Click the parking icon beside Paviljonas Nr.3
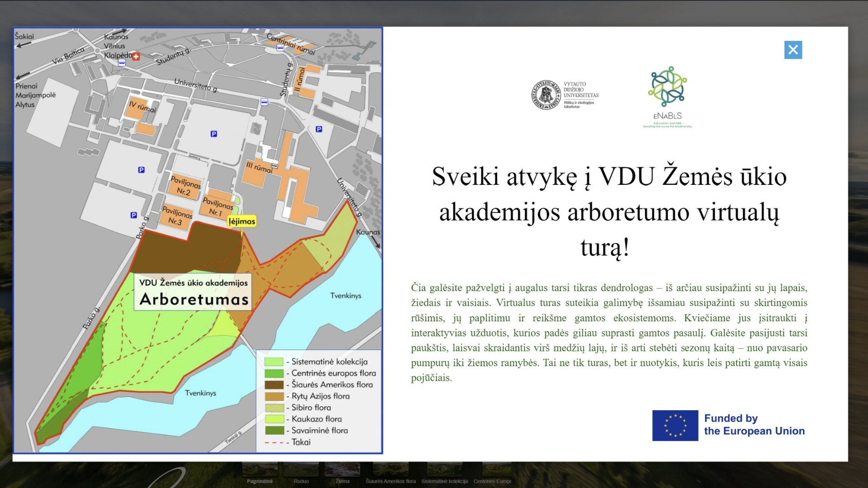This screenshot has height=488, width=868. pos(133,215)
